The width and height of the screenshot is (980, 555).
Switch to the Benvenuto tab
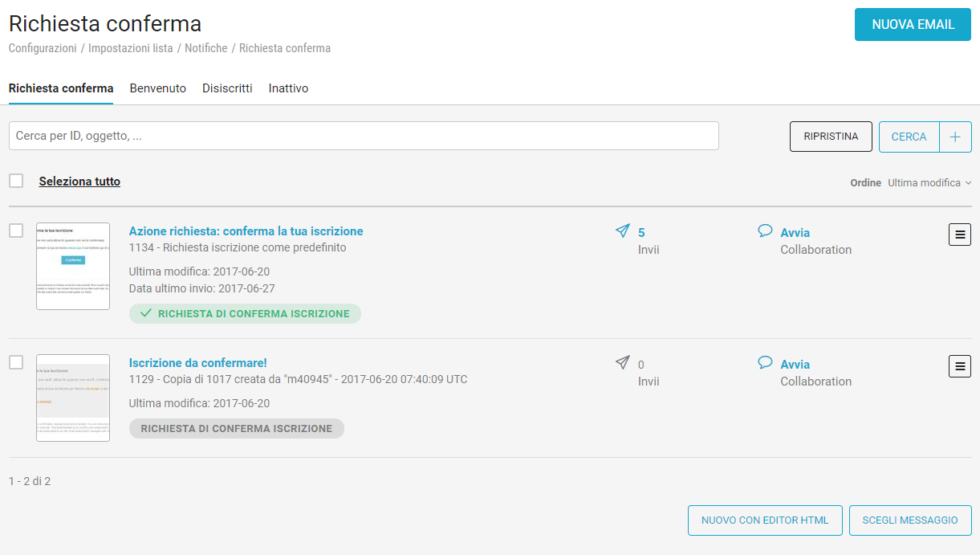[158, 88]
